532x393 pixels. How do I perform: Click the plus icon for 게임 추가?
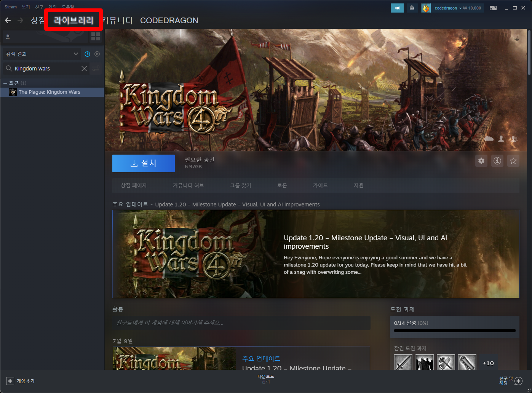pyautogui.click(x=10, y=381)
